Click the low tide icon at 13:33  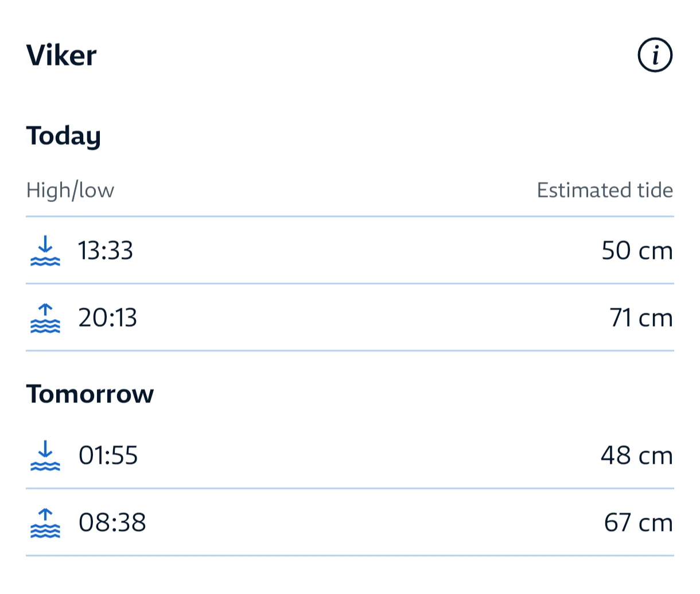click(45, 251)
